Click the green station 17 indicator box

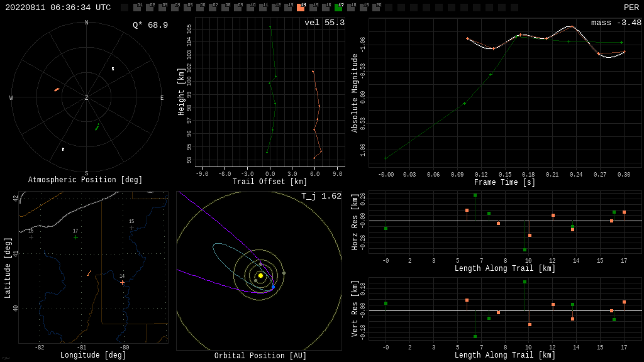338,8
